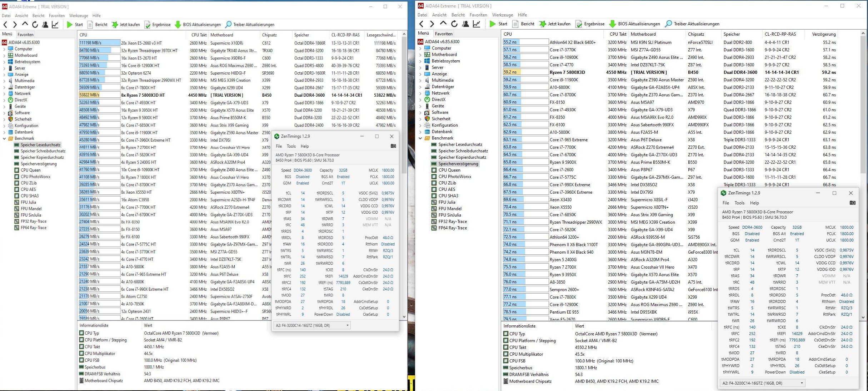Click Treiber Aktualisierungen in left AIDA64 window
This screenshot has height=391, width=868.
pyautogui.click(x=250, y=25)
